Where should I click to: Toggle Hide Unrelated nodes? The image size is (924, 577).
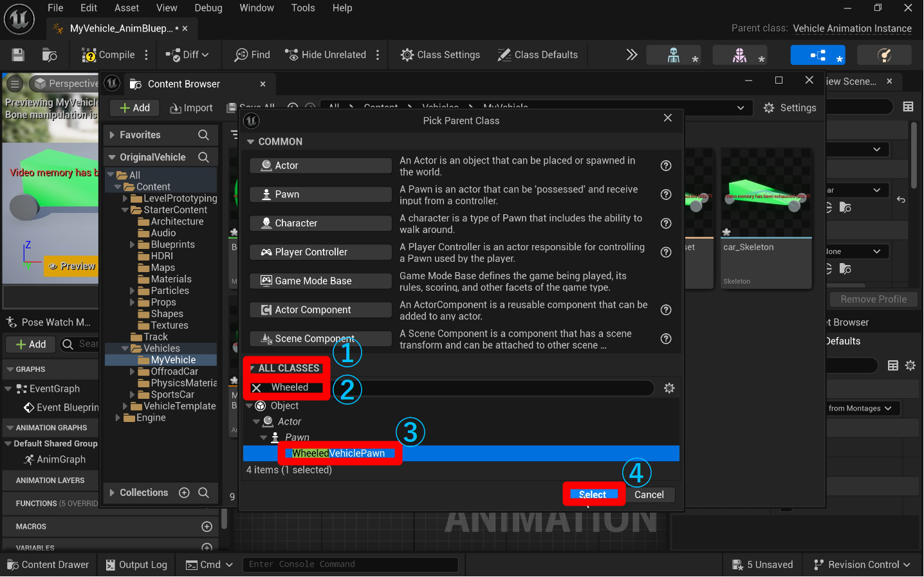(326, 55)
